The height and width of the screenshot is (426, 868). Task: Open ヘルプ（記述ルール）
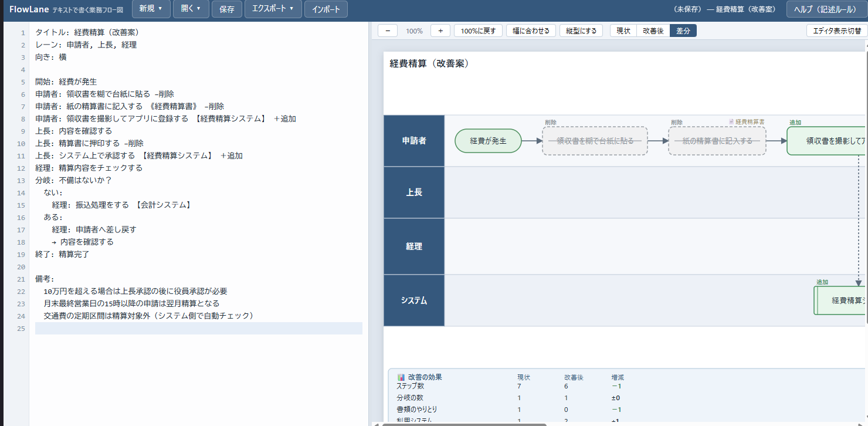(x=825, y=9)
